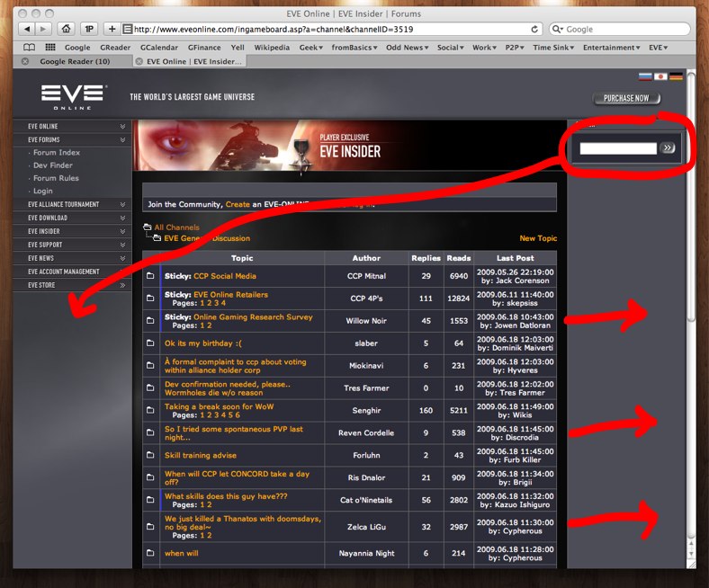The image size is (709, 588).
Task: Click the PURCHASE NOW button
Action: point(626,98)
